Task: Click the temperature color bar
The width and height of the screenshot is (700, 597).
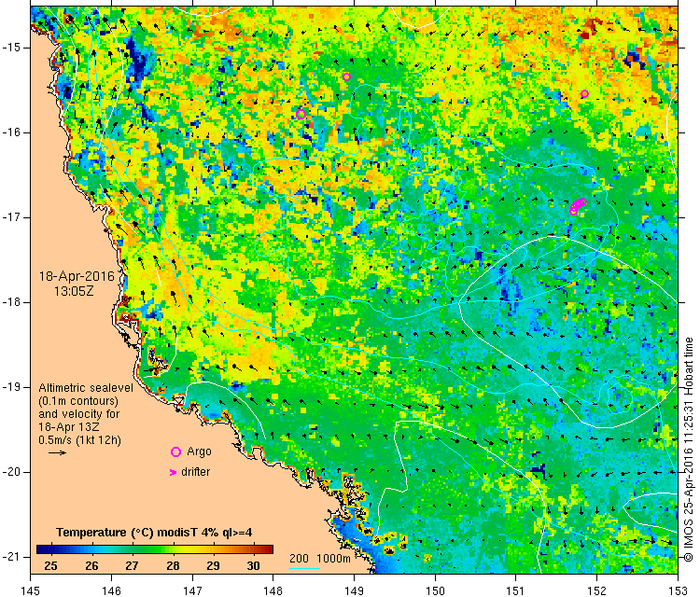Action: pyautogui.click(x=155, y=549)
